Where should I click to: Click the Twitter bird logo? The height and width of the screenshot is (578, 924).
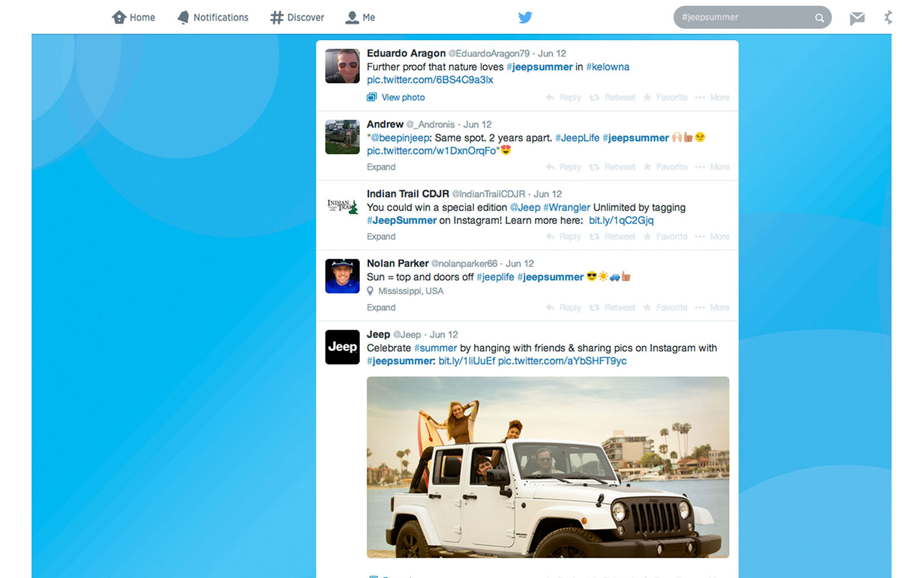(x=525, y=17)
